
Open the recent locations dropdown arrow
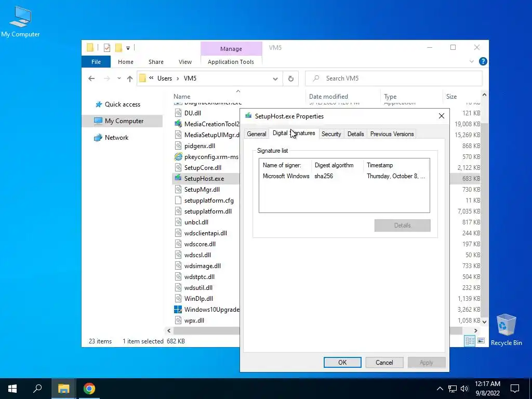[x=119, y=78]
